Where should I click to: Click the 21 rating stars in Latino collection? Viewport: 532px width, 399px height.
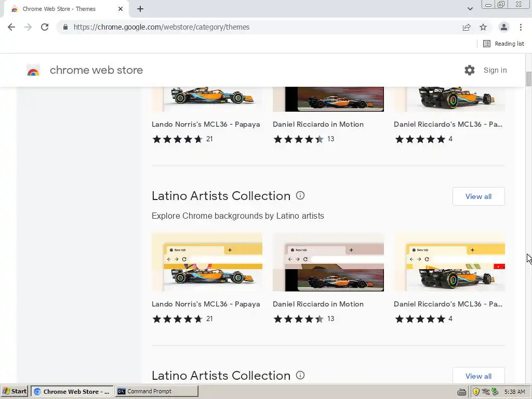tap(178, 319)
